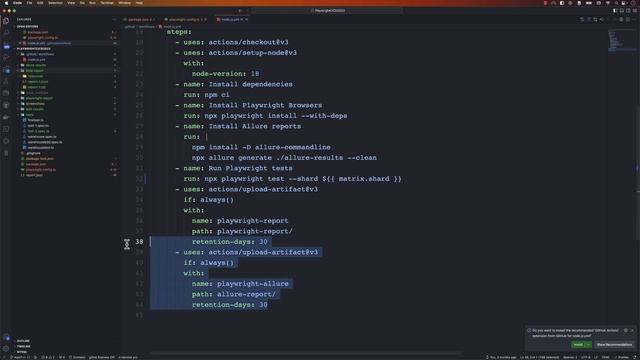Expand the OUTLINE section
The height and width of the screenshot is (360, 640).
[x=23, y=341]
